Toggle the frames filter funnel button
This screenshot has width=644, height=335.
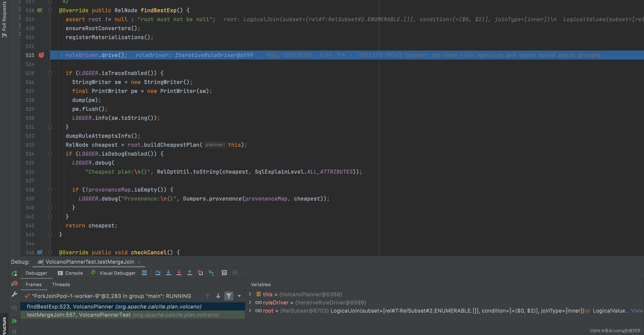(229, 296)
